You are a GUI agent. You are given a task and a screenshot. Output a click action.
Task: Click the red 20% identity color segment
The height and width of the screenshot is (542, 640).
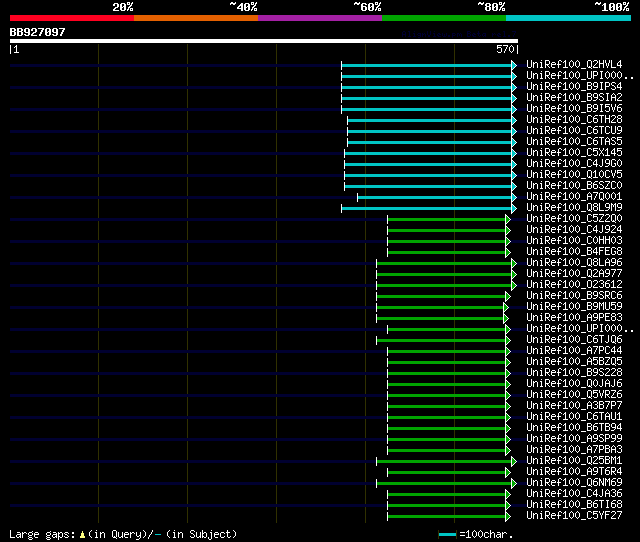pos(72,18)
